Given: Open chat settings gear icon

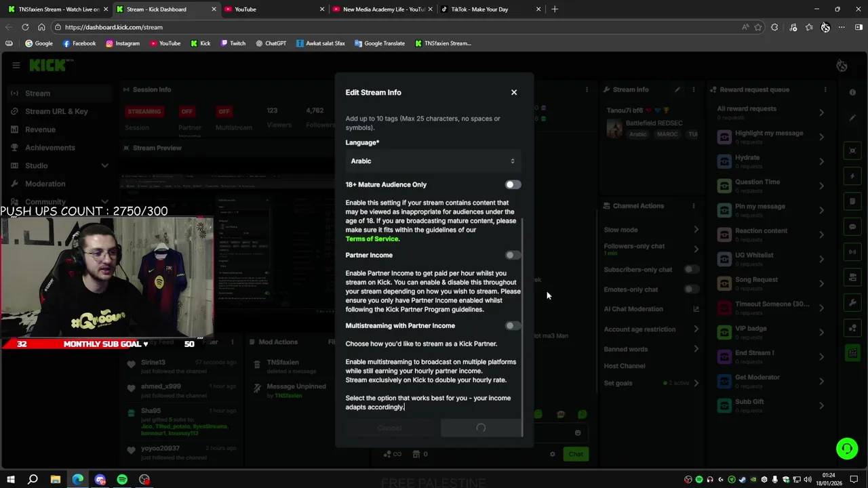Looking at the screenshot, I should tap(552, 454).
